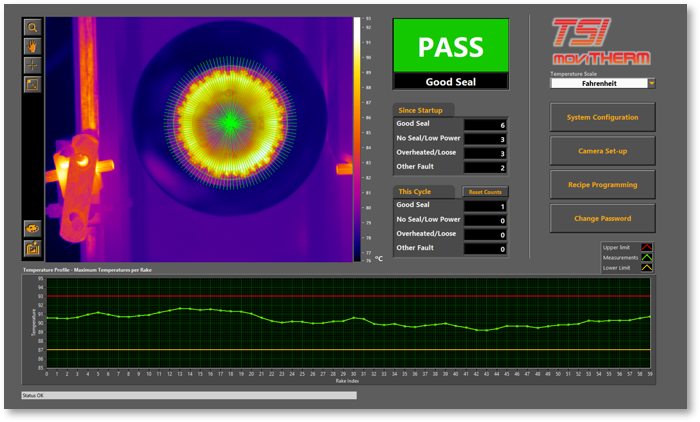Click the red upper limit line in chart
Screen dimensions: 700x422
tap(348, 296)
